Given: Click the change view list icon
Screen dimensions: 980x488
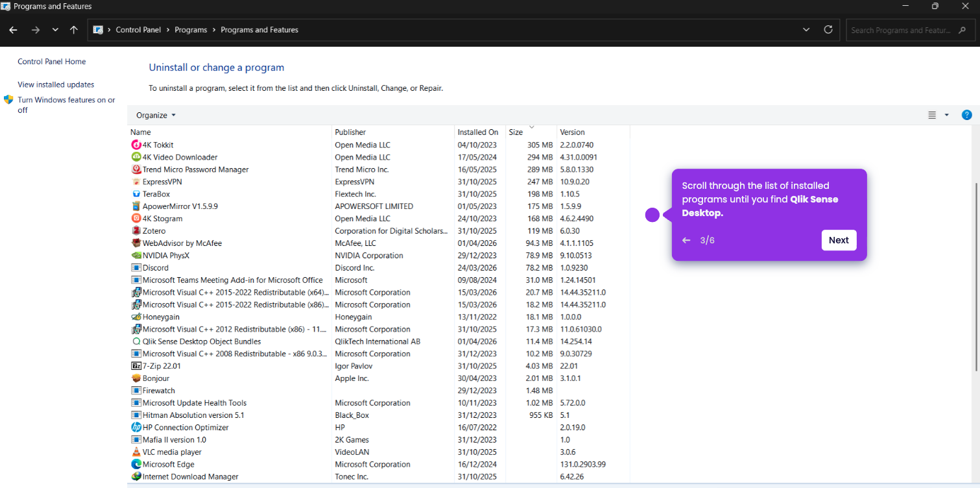Looking at the screenshot, I should pos(932,115).
